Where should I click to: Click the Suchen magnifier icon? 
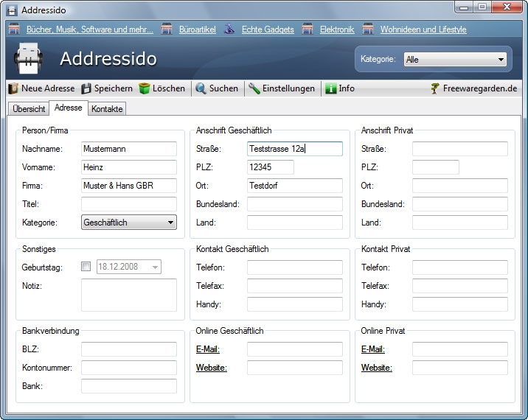(201, 88)
